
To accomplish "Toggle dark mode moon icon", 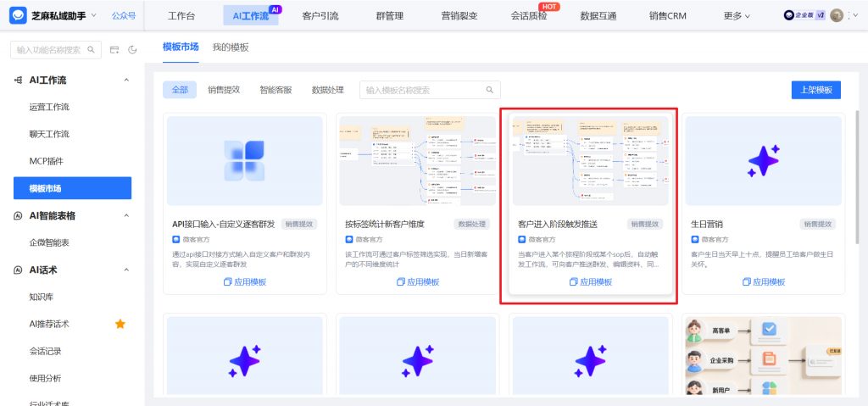I will pos(132,50).
